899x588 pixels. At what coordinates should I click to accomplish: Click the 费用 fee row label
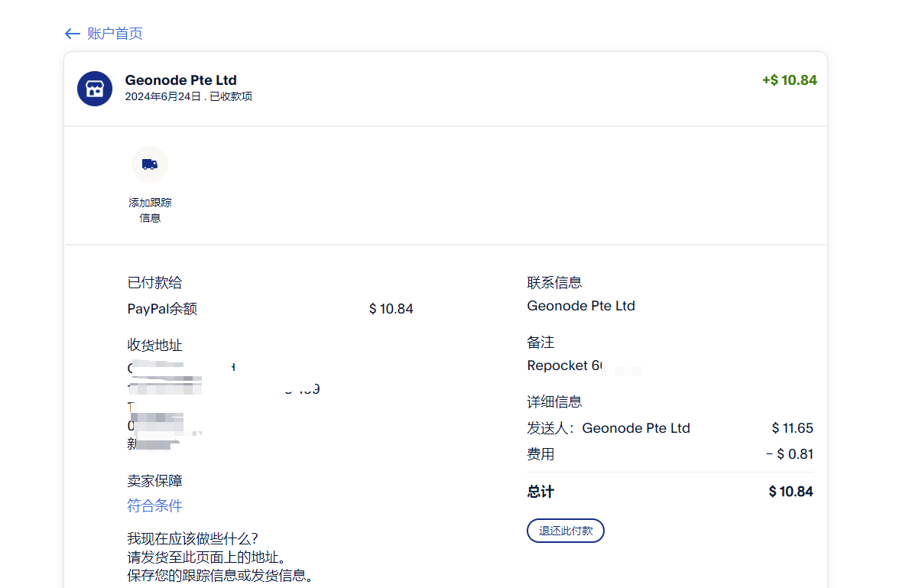540,454
